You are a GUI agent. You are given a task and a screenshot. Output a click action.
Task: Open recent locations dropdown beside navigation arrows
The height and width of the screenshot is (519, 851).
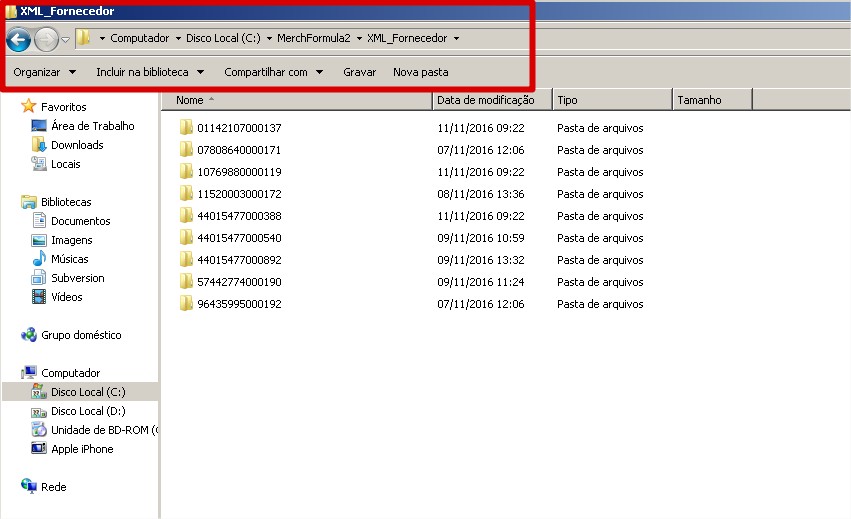[x=66, y=39]
